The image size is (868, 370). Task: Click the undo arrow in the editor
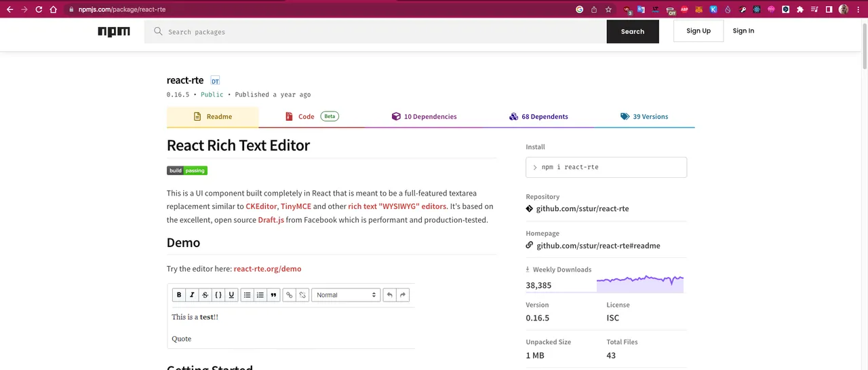point(389,295)
